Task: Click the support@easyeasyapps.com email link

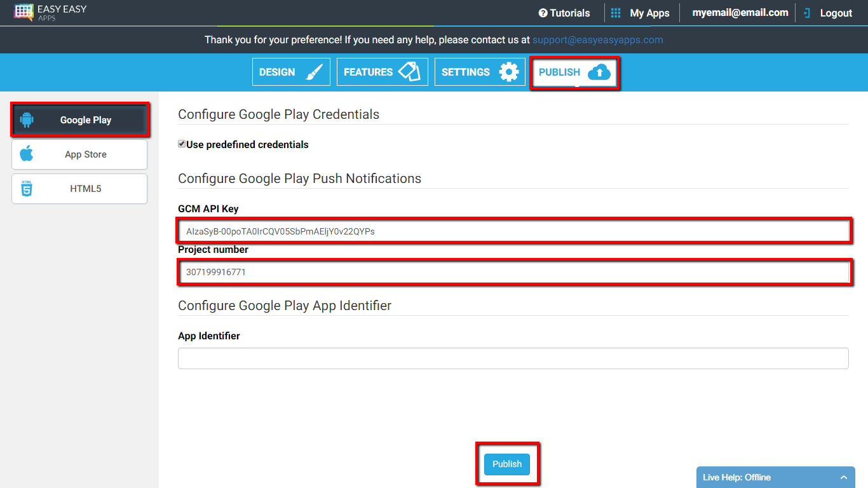Action: pyautogui.click(x=597, y=39)
